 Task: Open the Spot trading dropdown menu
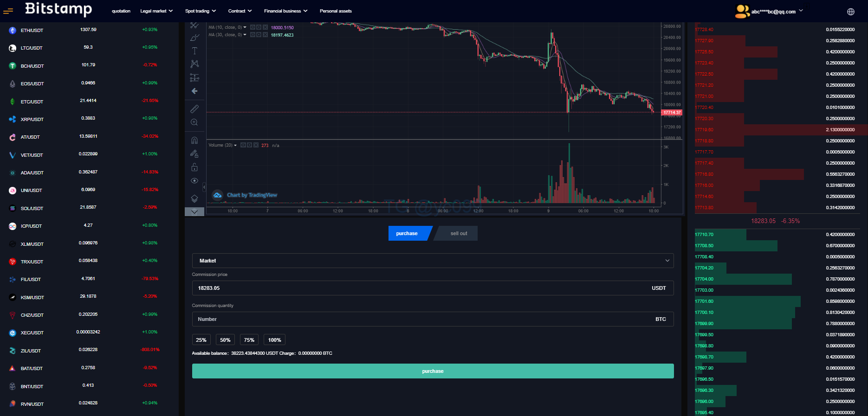[201, 11]
